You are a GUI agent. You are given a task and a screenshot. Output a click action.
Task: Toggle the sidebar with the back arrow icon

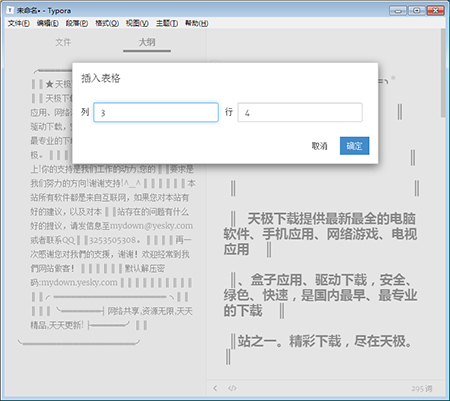(x=215, y=388)
